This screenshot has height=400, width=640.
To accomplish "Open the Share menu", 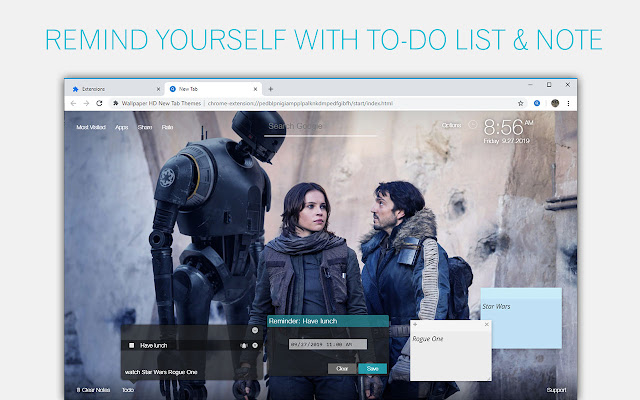I will point(145,127).
